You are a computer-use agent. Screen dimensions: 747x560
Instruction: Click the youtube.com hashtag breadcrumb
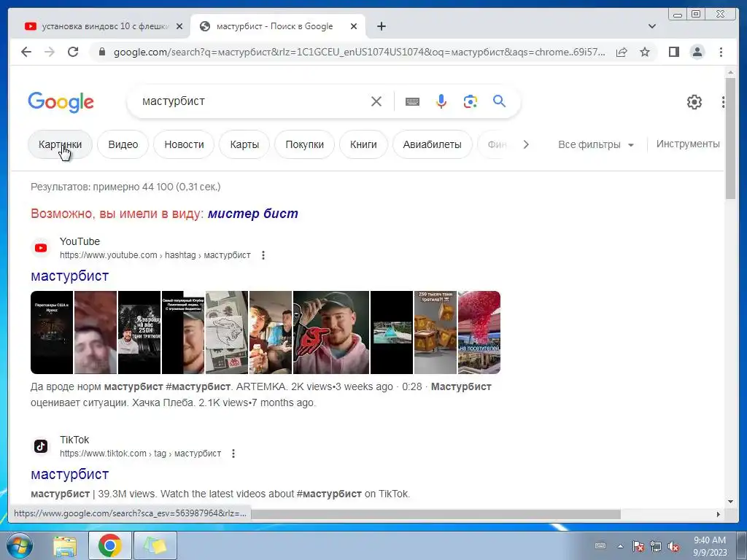(155, 255)
